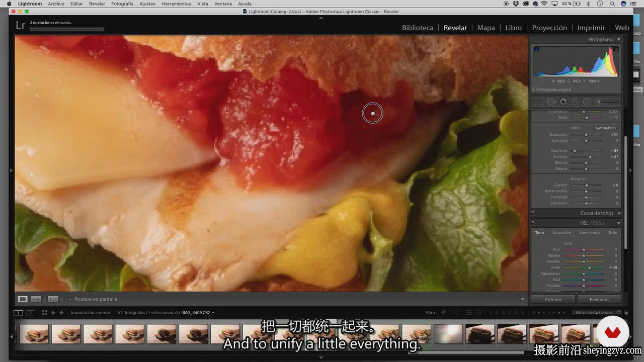The width and height of the screenshot is (644, 362).
Task: Select the Graduated Filter tool icon
Action: click(x=575, y=102)
